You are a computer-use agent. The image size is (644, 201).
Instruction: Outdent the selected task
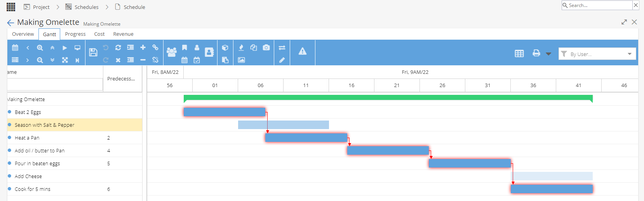131,60
